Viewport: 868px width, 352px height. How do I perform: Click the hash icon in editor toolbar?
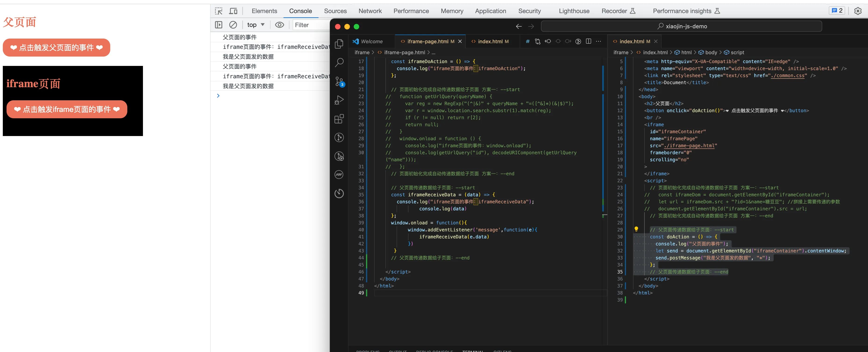tap(528, 41)
